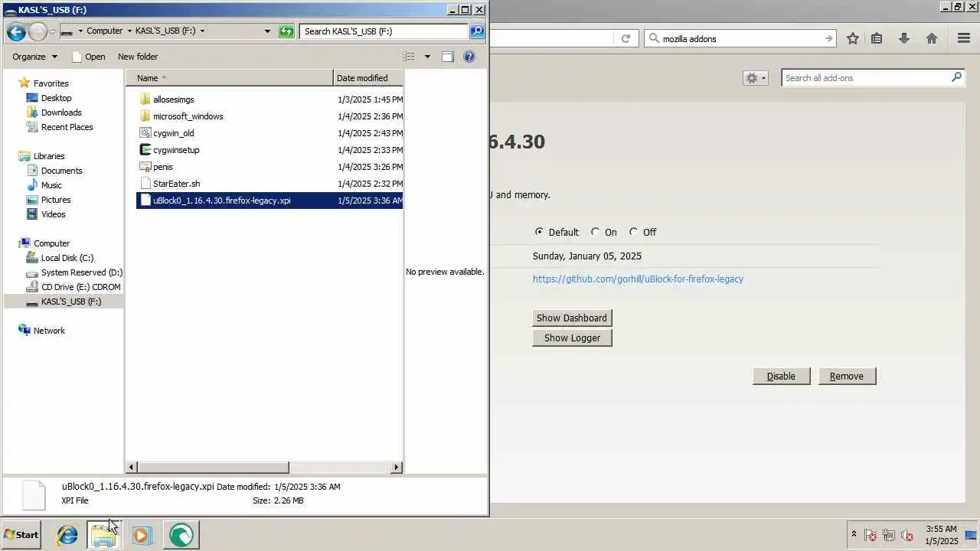Go to Firefox home page icon
Image resolution: width=980 pixels, height=551 pixels.
[932, 38]
